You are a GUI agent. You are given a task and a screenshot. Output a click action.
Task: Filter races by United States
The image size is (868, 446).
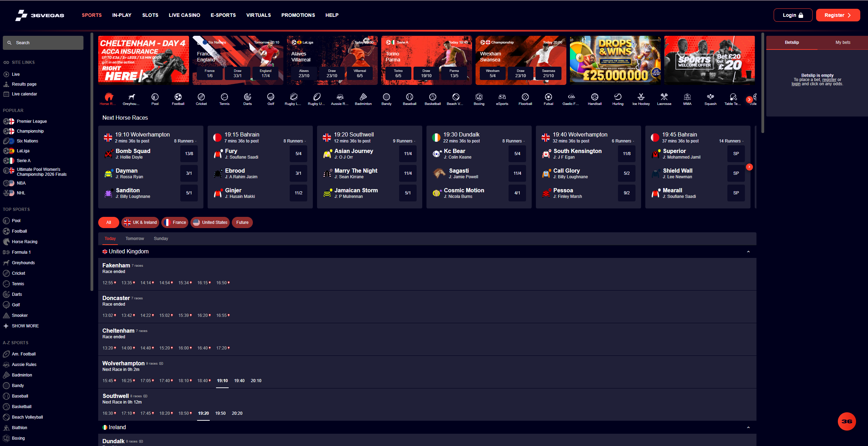click(210, 222)
